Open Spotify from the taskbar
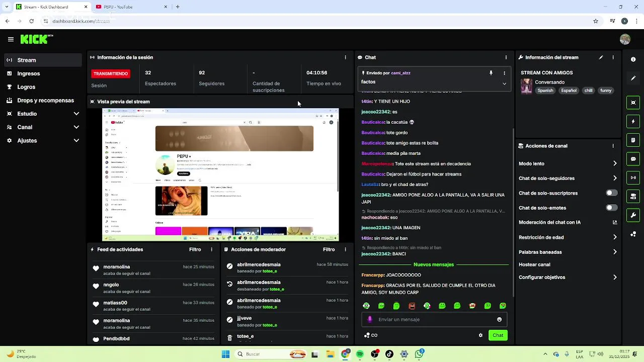The image size is (644, 362). [x=360, y=354]
